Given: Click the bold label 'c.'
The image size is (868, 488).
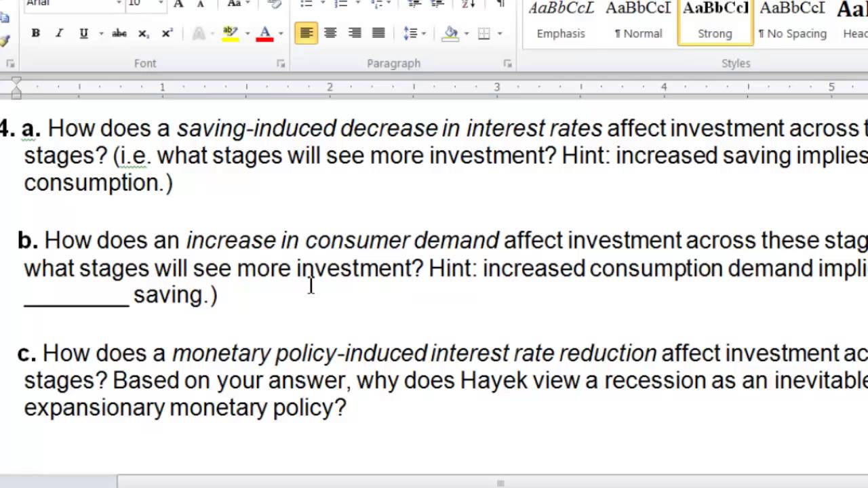Looking at the screenshot, I should click(x=26, y=353).
